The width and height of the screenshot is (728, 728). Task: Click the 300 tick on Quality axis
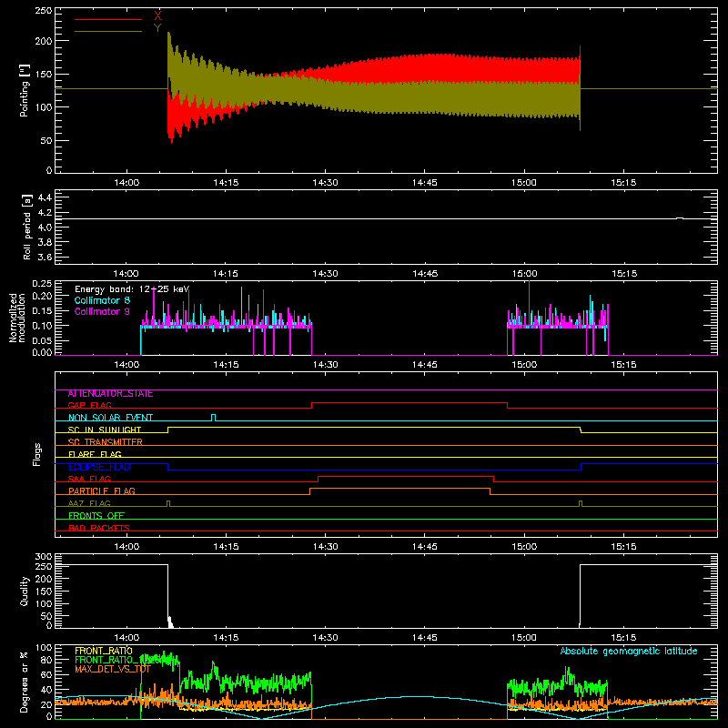tap(43, 557)
